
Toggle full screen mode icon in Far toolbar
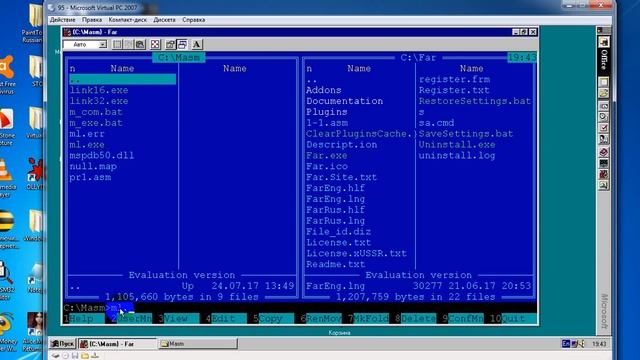tap(155, 44)
